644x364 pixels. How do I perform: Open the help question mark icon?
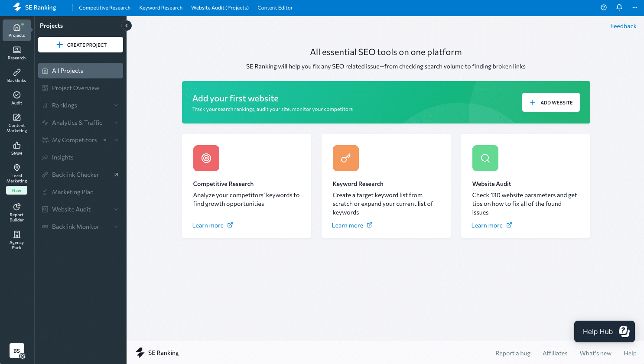coord(604,7)
